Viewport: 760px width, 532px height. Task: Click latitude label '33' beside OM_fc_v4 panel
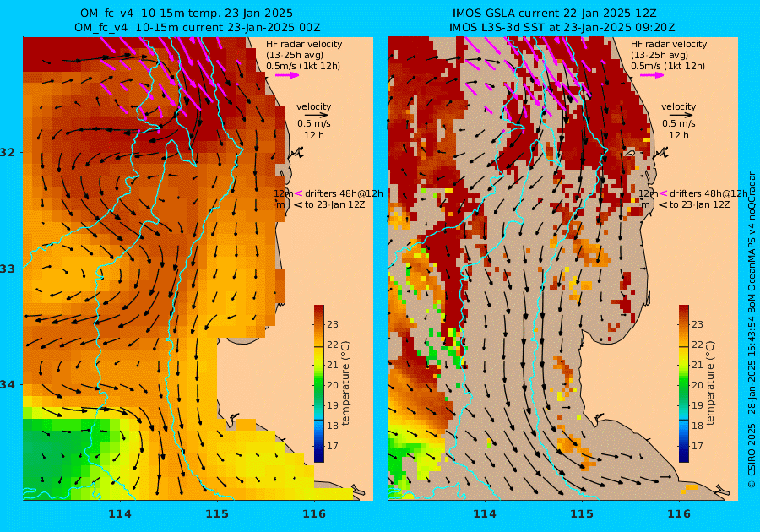click(x=8, y=269)
